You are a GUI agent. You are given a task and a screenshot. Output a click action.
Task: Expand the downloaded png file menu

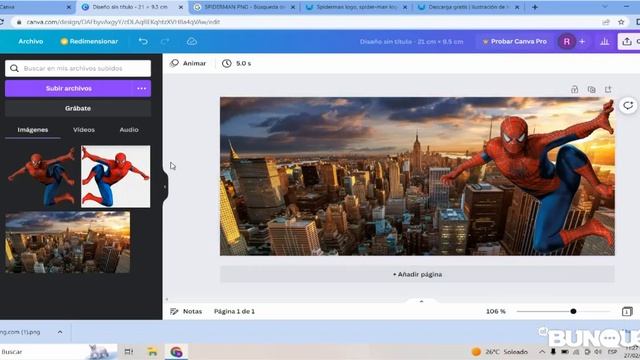click(60, 332)
